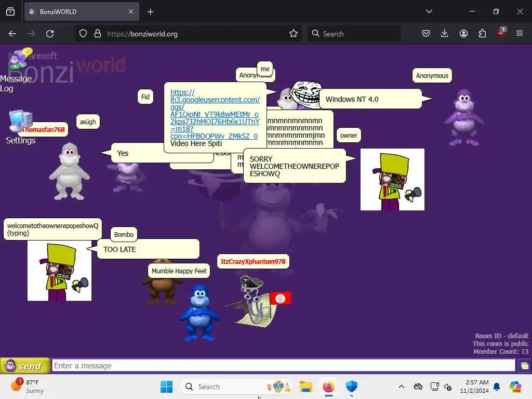532x399 pixels.
Task: Click the Thomasfan768 name tag
Action: click(x=45, y=129)
